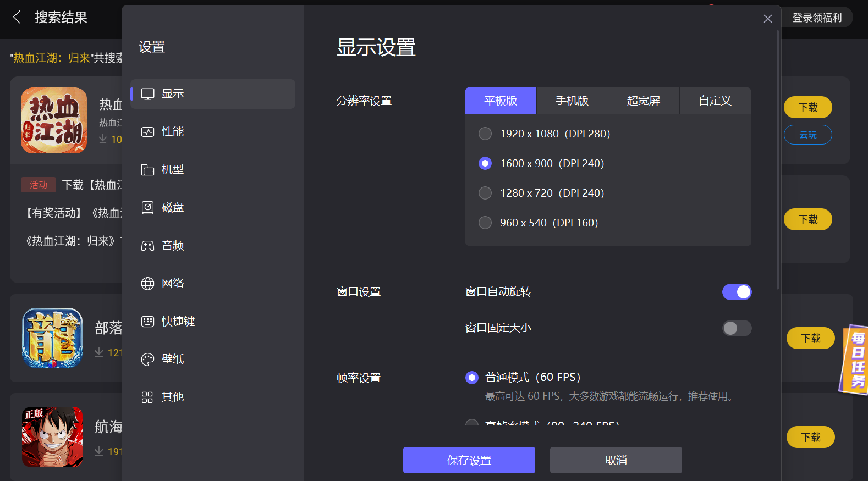
Task: Click the red 活动 tag
Action: [39, 185]
